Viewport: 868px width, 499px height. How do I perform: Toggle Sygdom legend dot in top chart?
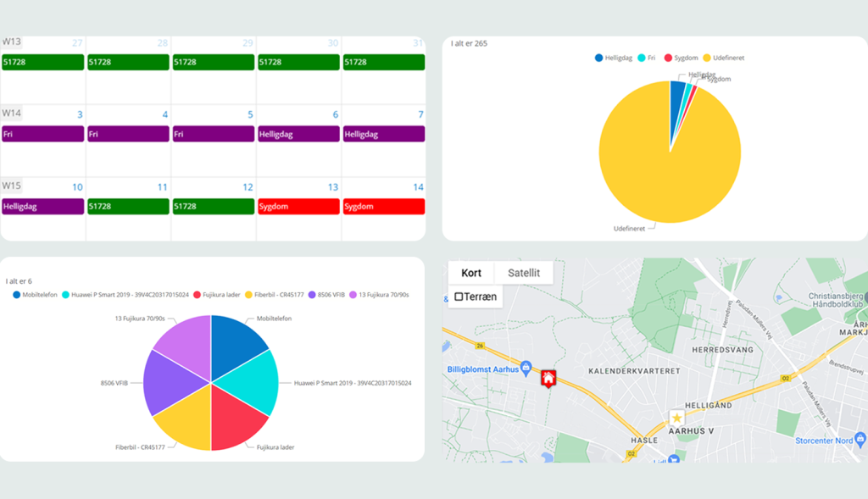click(x=668, y=58)
